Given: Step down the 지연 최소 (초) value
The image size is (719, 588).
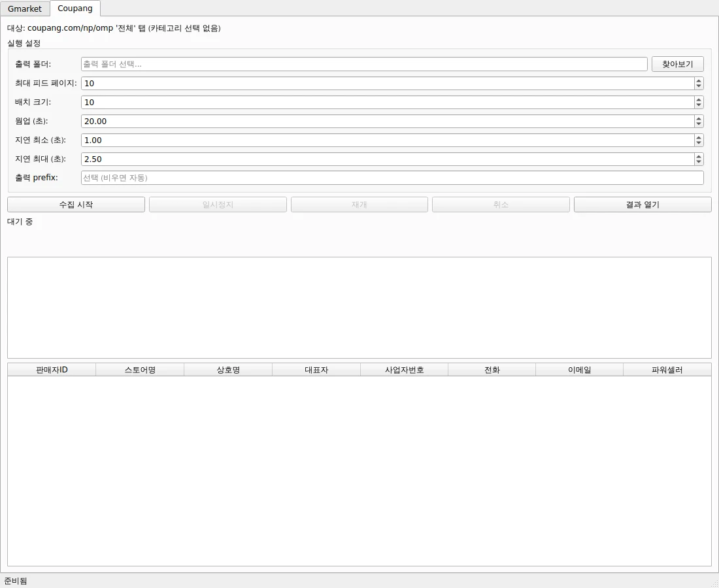Looking at the screenshot, I should pyautogui.click(x=699, y=143).
